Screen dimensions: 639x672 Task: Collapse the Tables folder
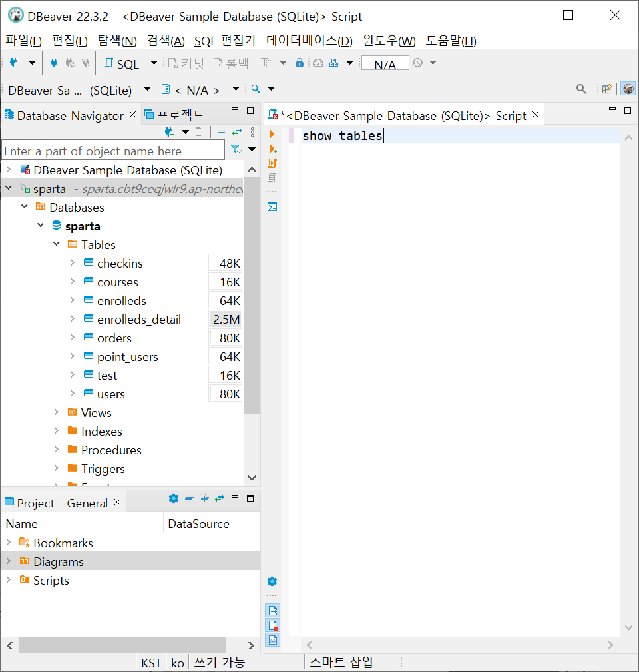coord(57,244)
